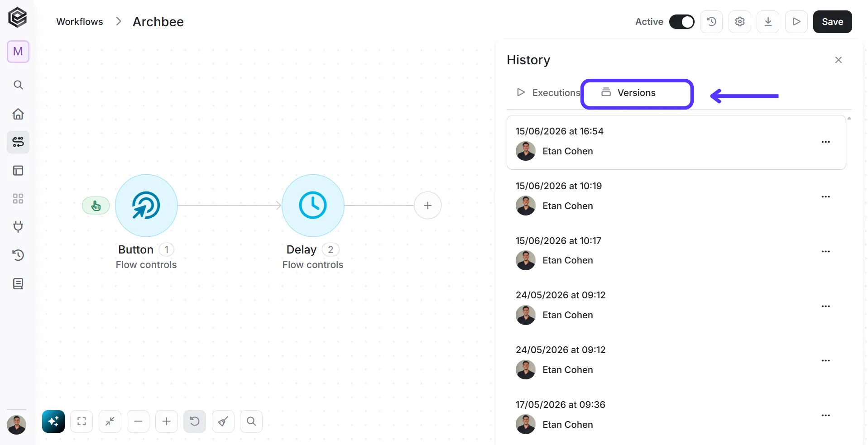Viewport: 868px width, 445px height.
Task: Open workflow history from top toolbar
Action: (x=711, y=22)
